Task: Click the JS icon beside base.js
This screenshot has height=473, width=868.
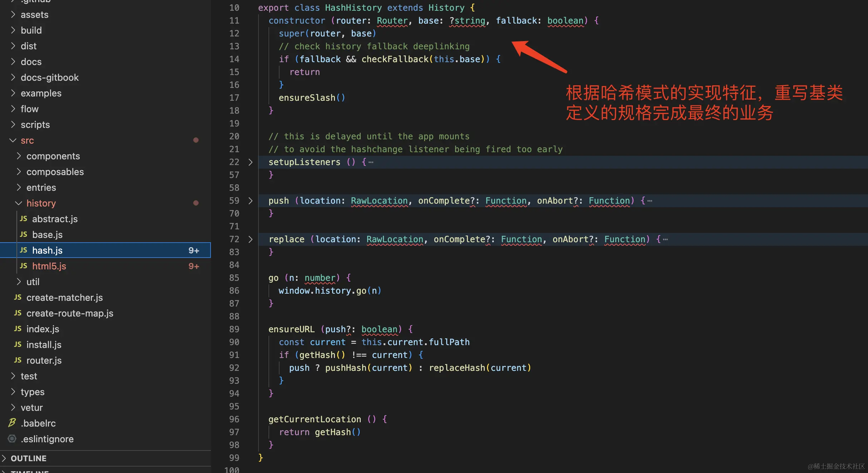Action: (x=24, y=234)
